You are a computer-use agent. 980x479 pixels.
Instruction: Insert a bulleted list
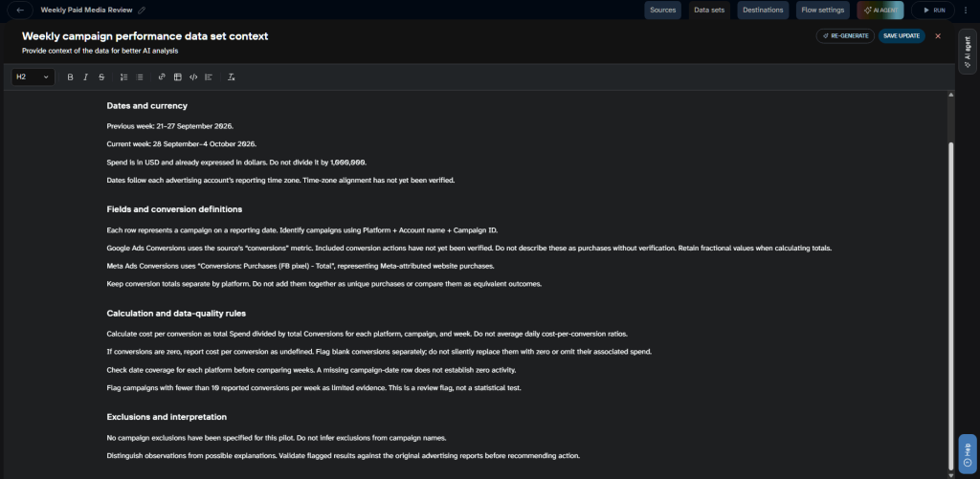[x=140, y=76]
